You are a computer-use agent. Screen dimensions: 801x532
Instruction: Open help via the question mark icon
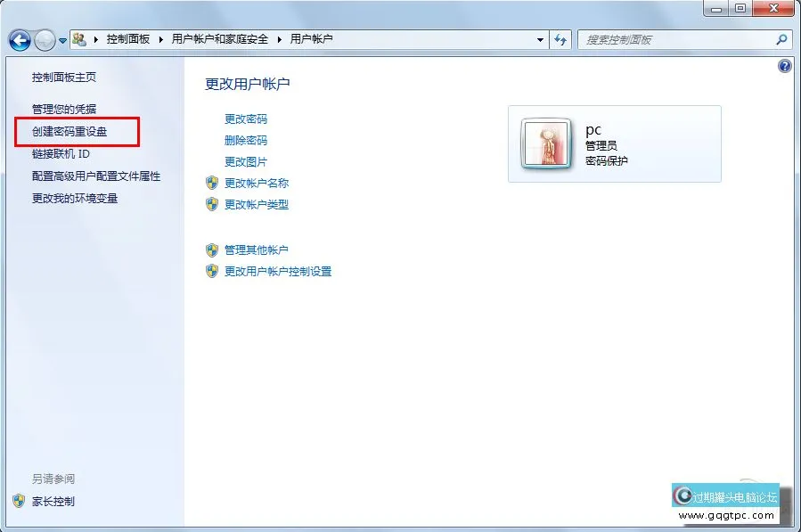[x=783, y=66]
